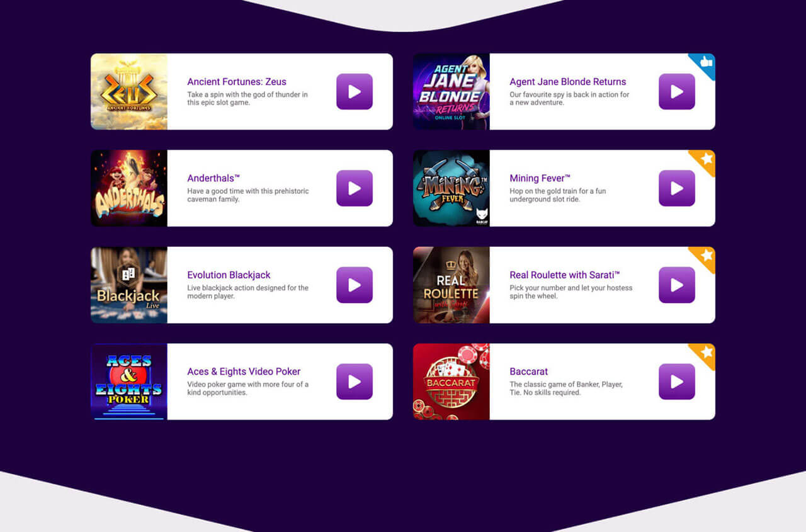Viewport: 806px width, 532px height.
Task: Open the Zeus game thumbnail image
Action: (x=129, y=91)
